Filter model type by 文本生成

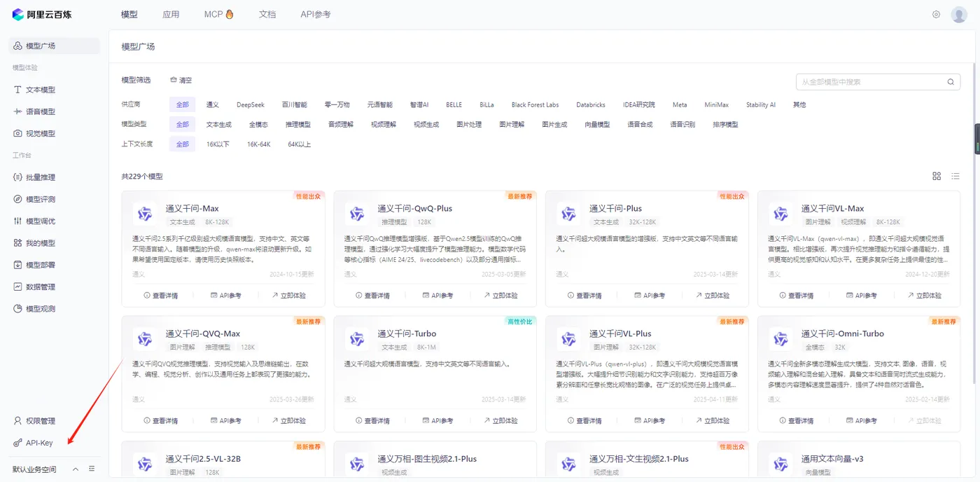[219, 124]
